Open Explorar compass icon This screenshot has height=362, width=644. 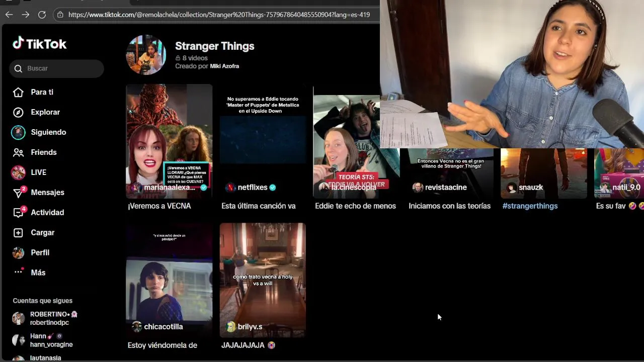[18, 112]
